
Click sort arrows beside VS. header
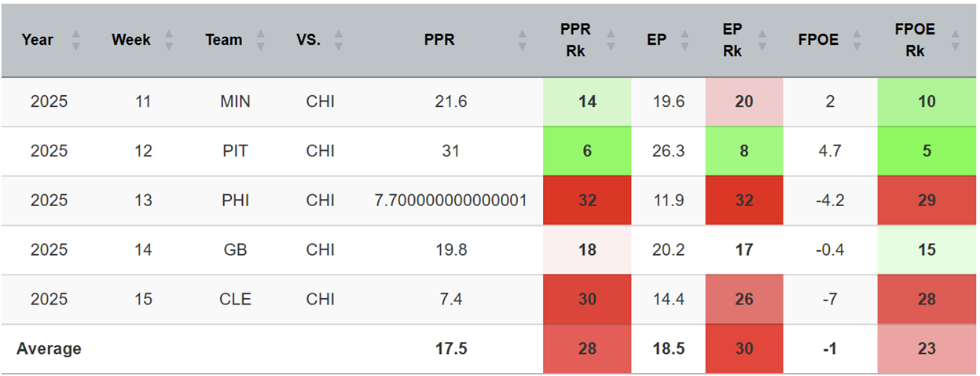[339, 40]
